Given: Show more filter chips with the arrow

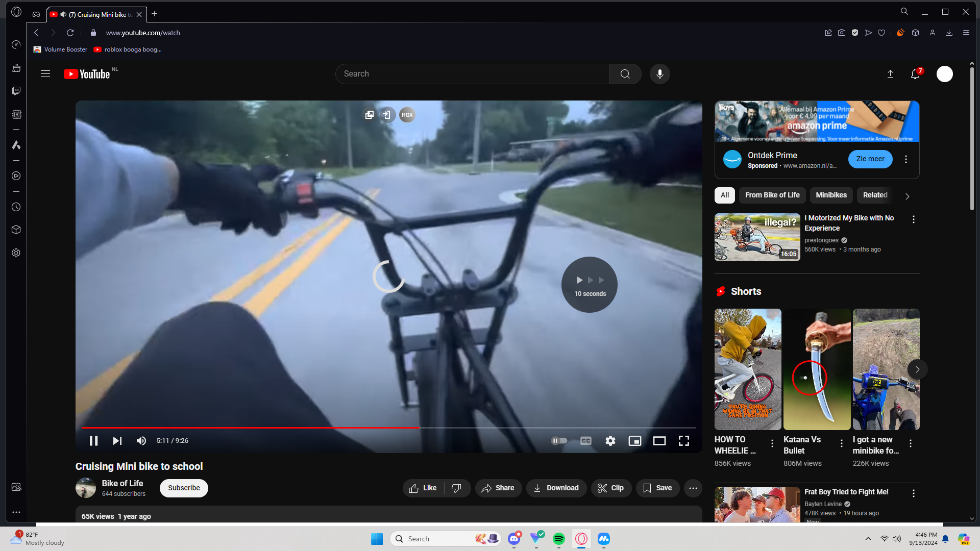Looking at the screenshot, I should tap(908, 196).
